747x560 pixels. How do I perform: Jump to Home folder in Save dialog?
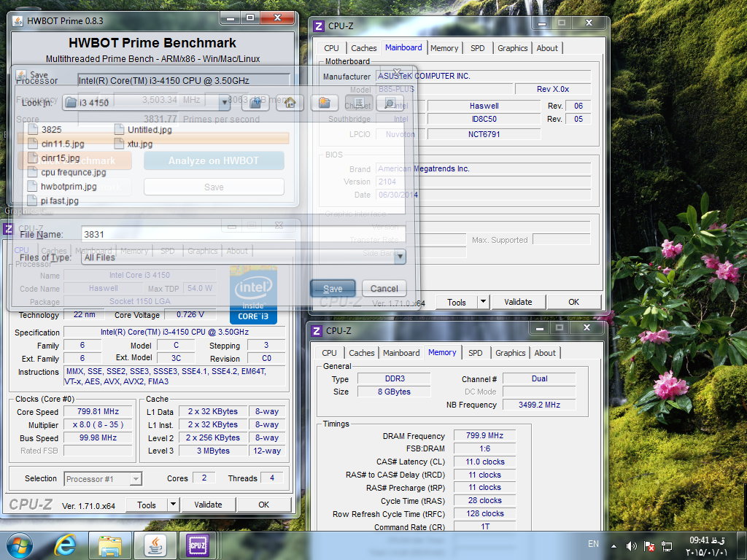click(290, 102)
